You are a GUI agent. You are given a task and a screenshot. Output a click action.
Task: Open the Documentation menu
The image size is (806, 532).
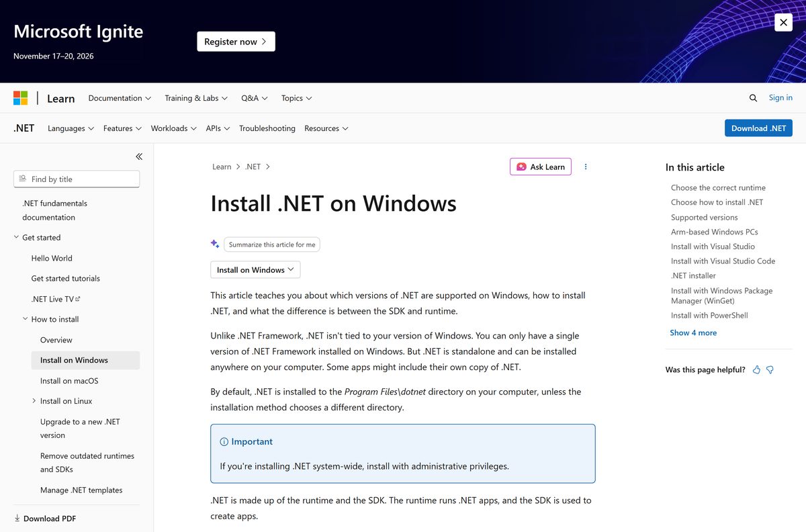pos(120,98)
